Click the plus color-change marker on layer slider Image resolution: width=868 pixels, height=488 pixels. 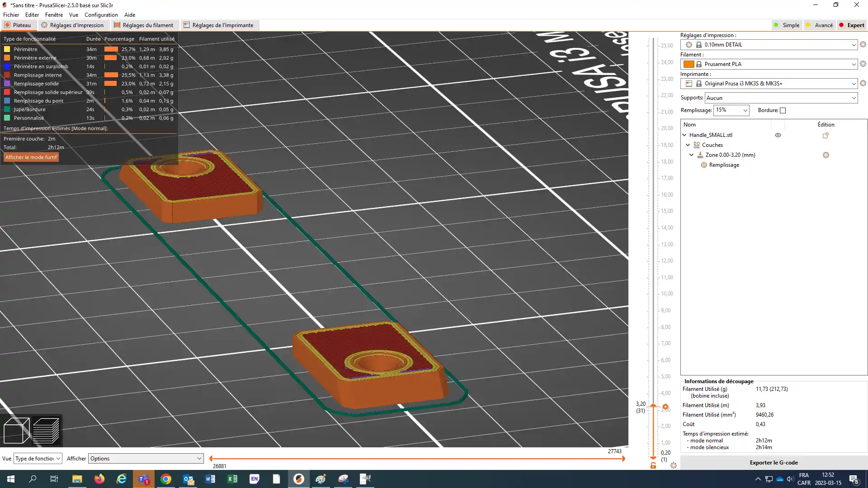click(665, 407)
